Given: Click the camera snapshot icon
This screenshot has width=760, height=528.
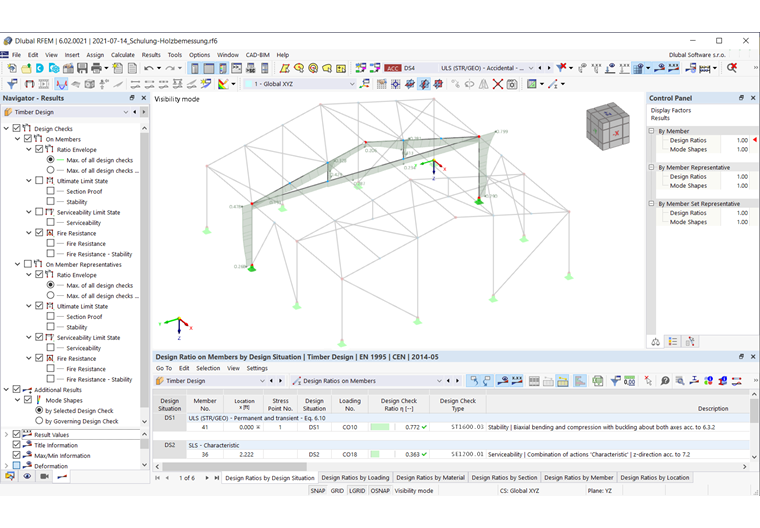Looking at the screenshot, I should coord(511,84).
